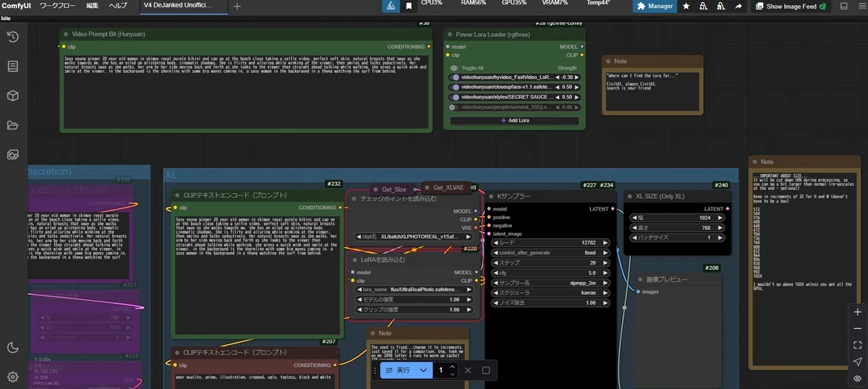Open the lora_name UltraRealPhoto selector
The image size is (868, 389).
point(414,289)
